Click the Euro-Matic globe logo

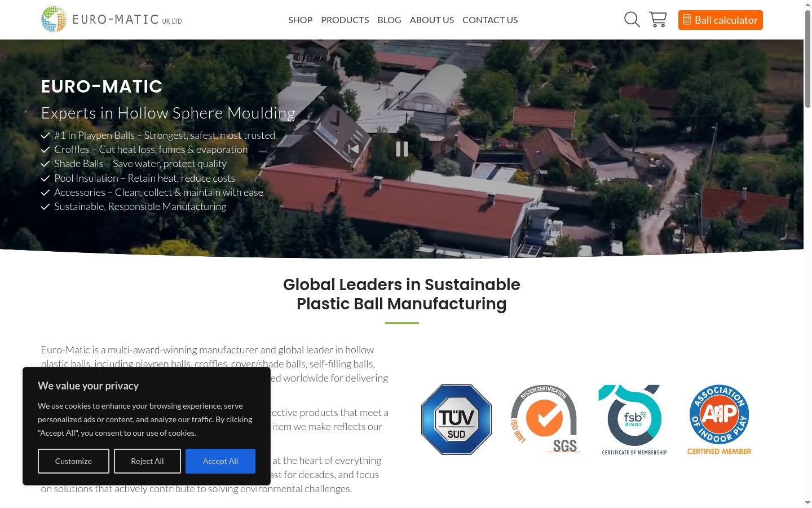pos(54,19)
